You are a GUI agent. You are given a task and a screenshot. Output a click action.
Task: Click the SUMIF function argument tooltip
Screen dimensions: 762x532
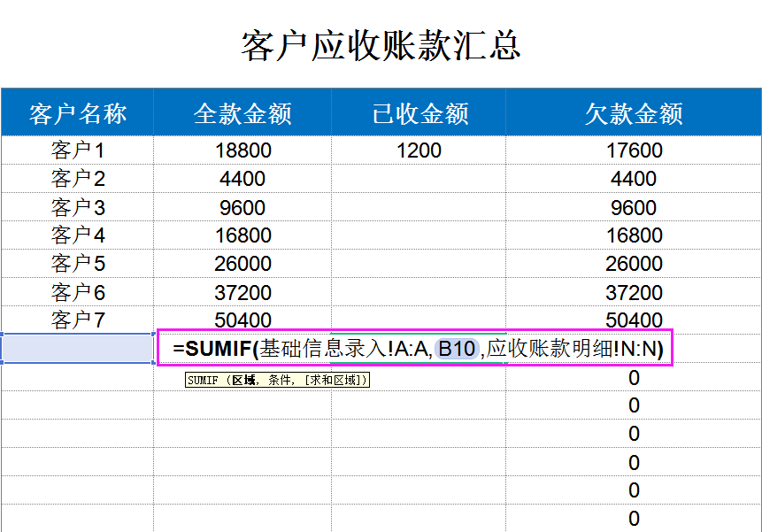[277, 380]
